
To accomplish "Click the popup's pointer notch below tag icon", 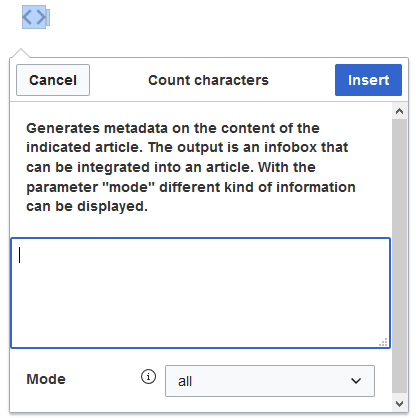I will 21,53.
